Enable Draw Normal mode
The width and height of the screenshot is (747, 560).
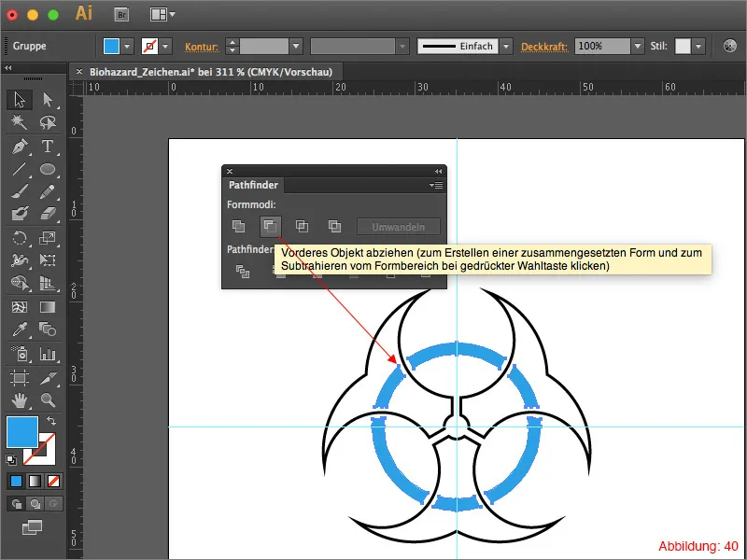click(17, 504)
